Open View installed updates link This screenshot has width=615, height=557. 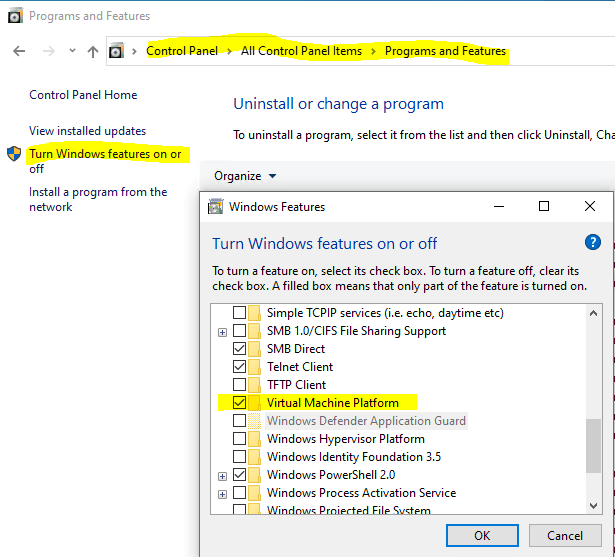click(87, 131)
